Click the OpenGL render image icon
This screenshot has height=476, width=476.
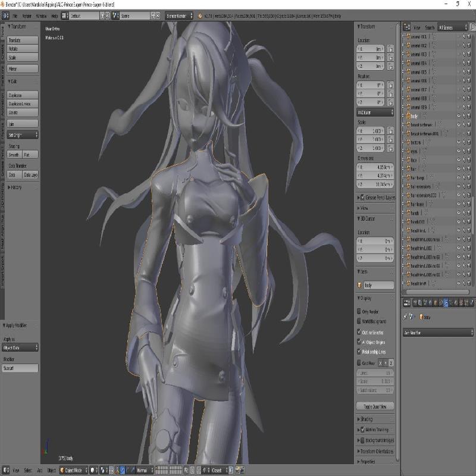[x=237, y=470]
